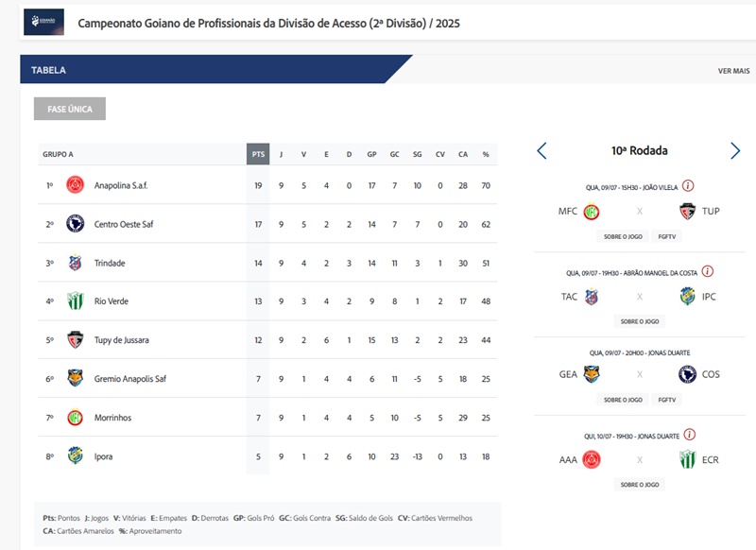The width and height of the screenshot is (756, 550).
Task: Click the PTS column header
Action: (258, 154)
